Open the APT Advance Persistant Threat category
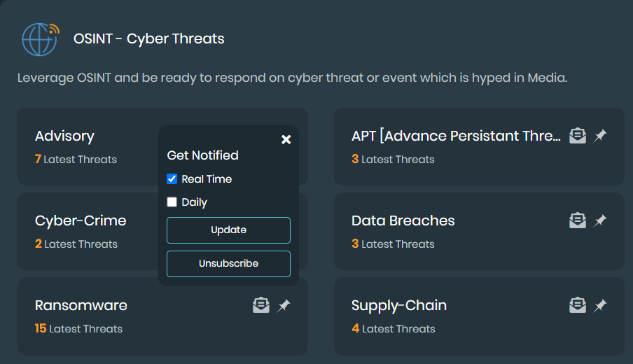The width and height of the screenshot is (633, 364). pos(456,136)
